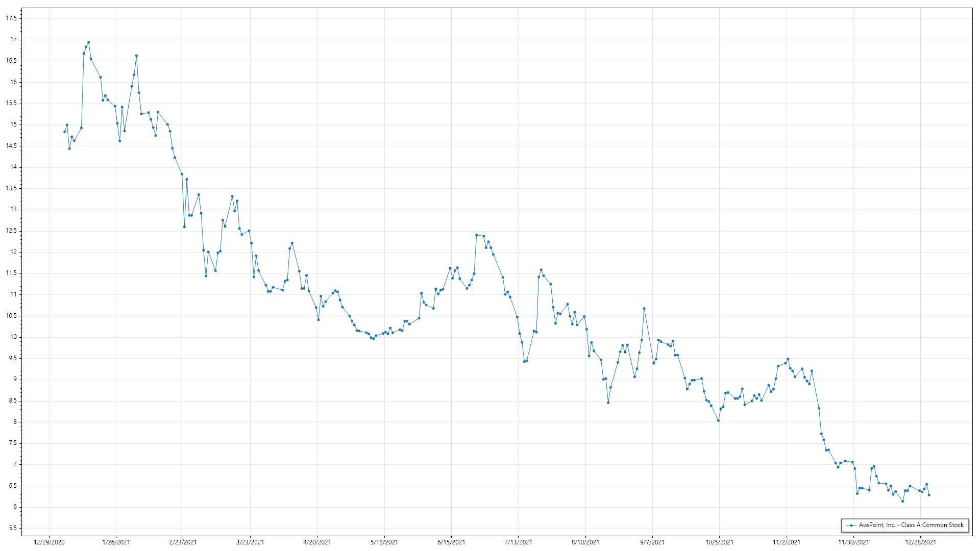Click the AvePoint Class A Common Stock legend label

[x=911, y=525]
